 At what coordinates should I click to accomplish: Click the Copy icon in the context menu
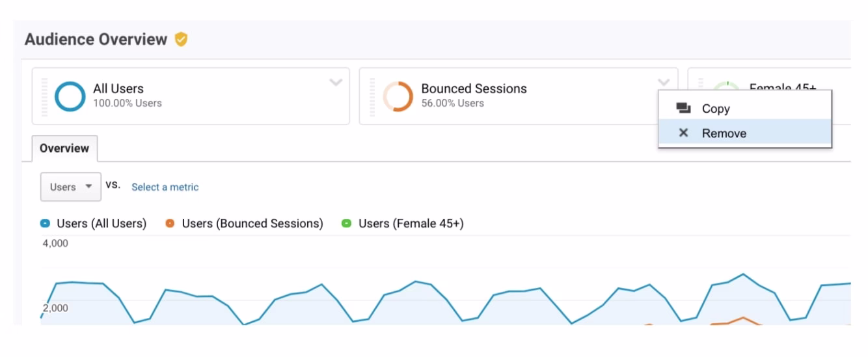[683, 108]
